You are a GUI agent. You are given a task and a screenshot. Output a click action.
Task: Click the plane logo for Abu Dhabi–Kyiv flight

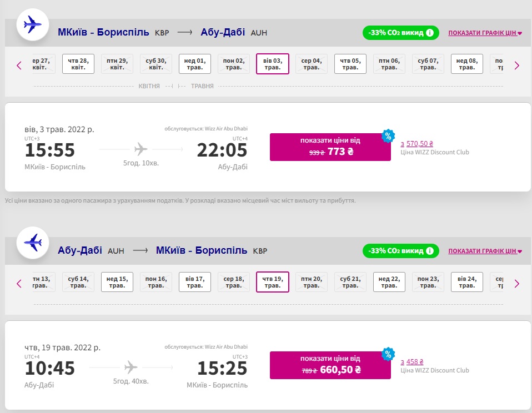(33, 243)
